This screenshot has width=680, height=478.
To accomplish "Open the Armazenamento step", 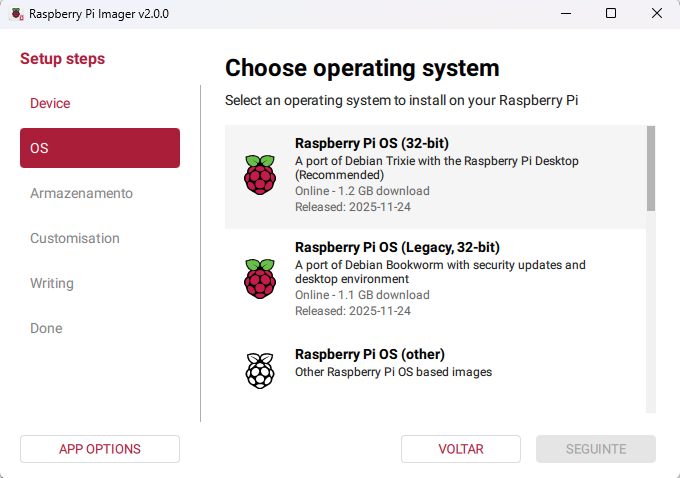I will pyautogui.click(x=81, y=193).
